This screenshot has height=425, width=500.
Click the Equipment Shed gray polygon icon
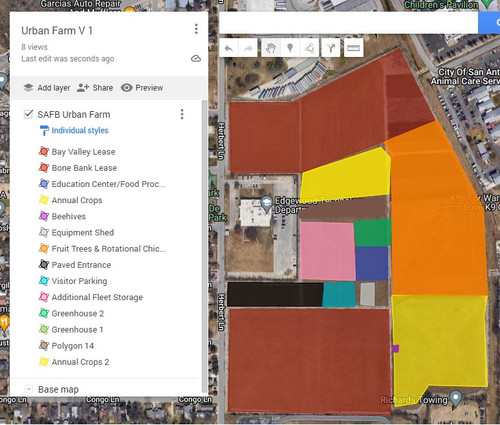44,232
